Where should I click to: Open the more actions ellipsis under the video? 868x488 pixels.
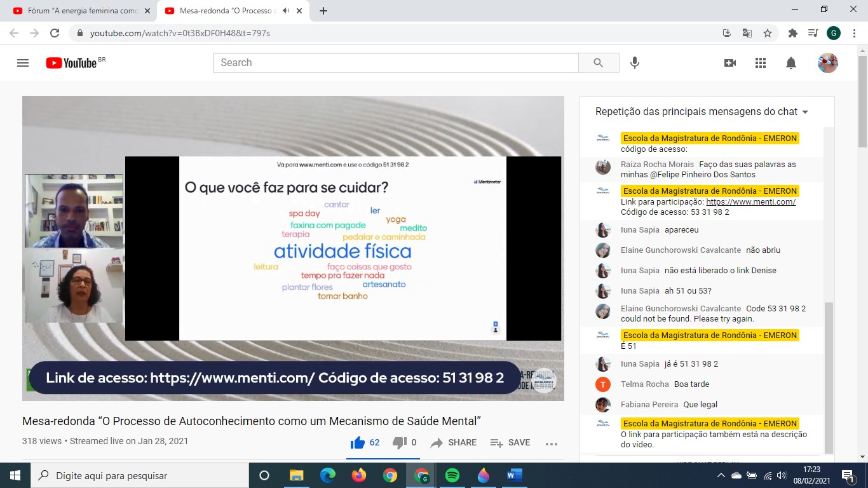click(551, 444)
